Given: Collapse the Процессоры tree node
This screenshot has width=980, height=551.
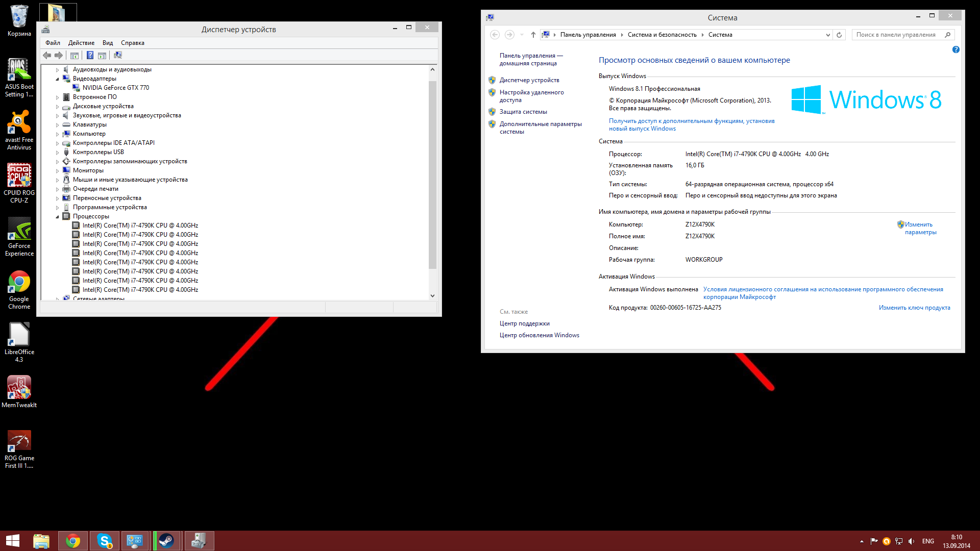Looking at the screenshot, I should click(57, 217).
